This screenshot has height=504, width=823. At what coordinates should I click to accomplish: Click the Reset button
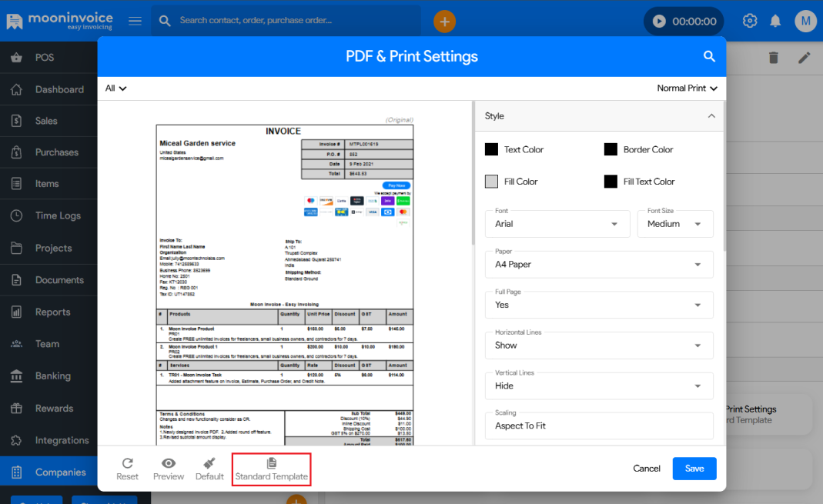click(128, 469)
